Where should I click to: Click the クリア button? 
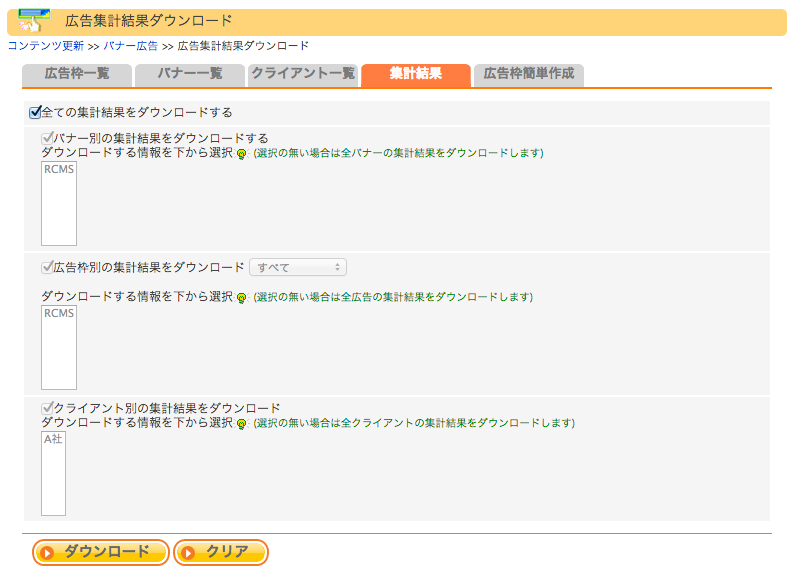click(221, 553)
